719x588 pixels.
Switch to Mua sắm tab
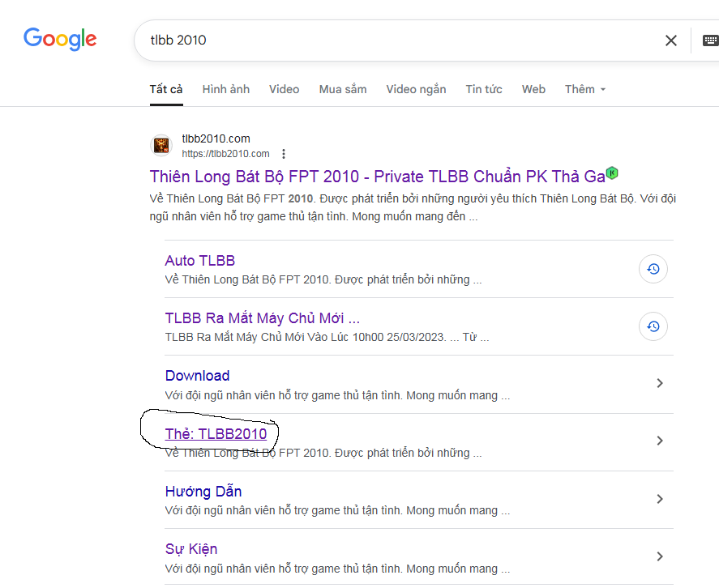(343, 89)
